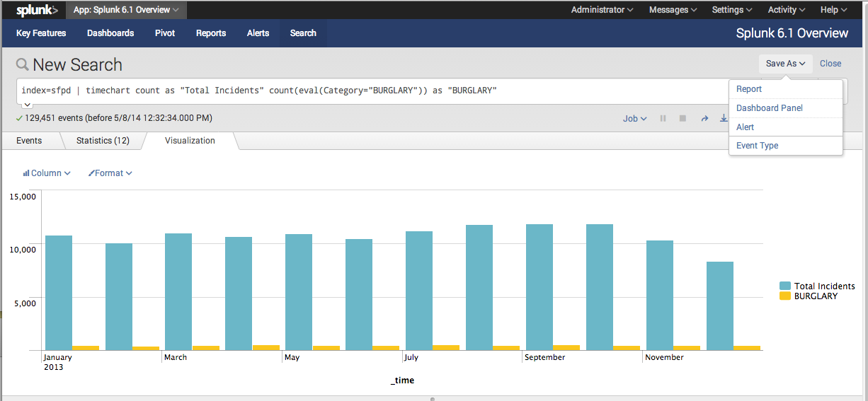Viewport: 868px width, 401px height.
Task: Click the export download icon
Action: [x=724, y=119]
